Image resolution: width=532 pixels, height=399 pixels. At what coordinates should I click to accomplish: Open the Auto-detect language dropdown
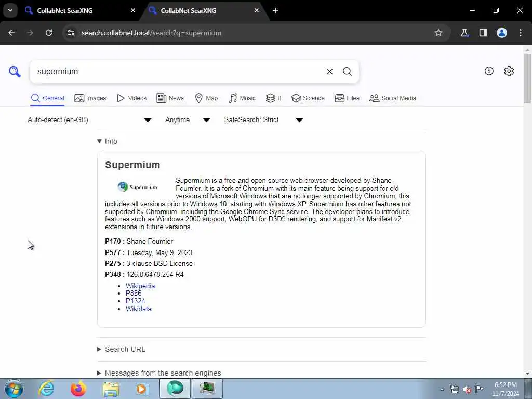tap(89, 120)
